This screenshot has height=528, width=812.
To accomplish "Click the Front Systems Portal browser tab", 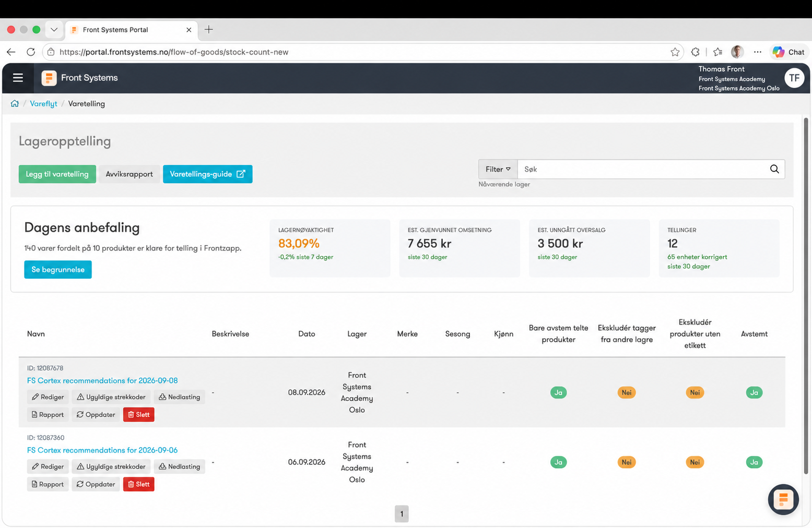I will point(131,30).
